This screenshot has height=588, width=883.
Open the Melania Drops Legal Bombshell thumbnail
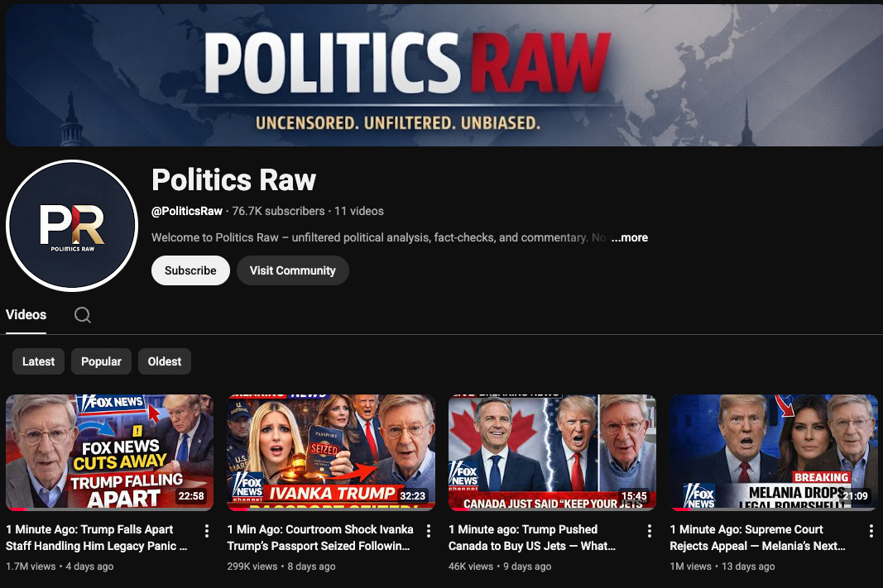(x=774, y=452)
